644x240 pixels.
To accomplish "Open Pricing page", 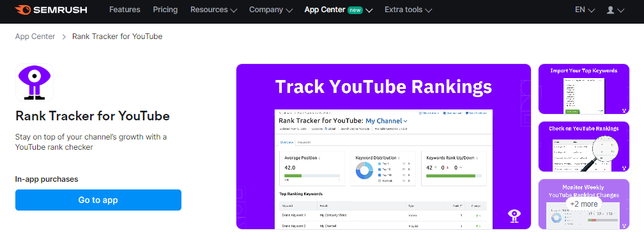I will (165, 10).
